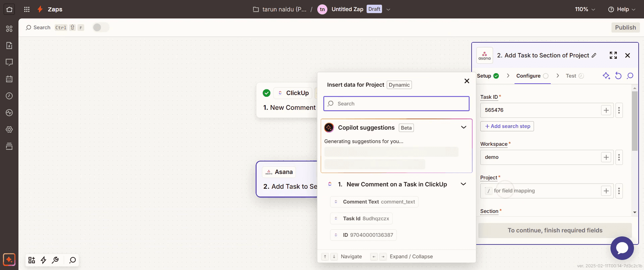Expand the step panel to fullscreen
The height and width of the screenshot is (270, 644).
613,55
